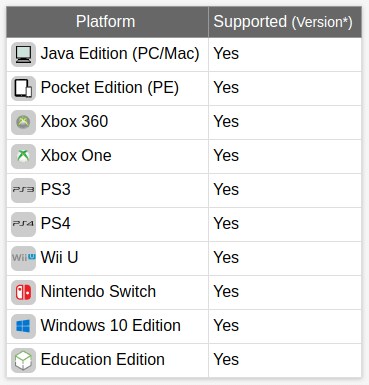
Task: Click the PS3 logo icon
Action: tap(23, 190)
